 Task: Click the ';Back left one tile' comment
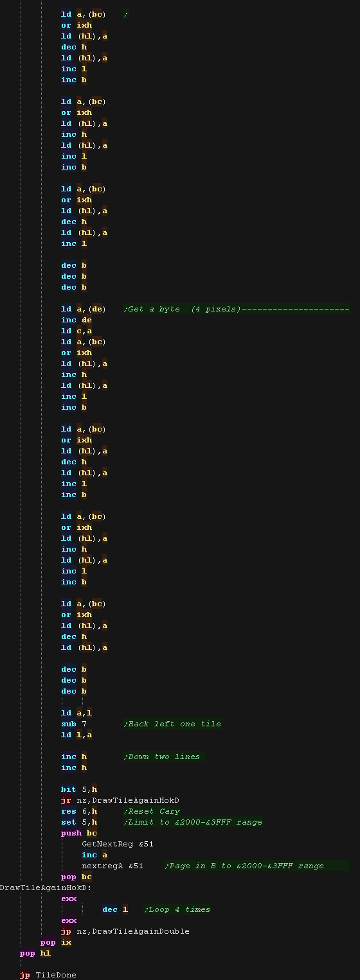[x=172, y=724]
